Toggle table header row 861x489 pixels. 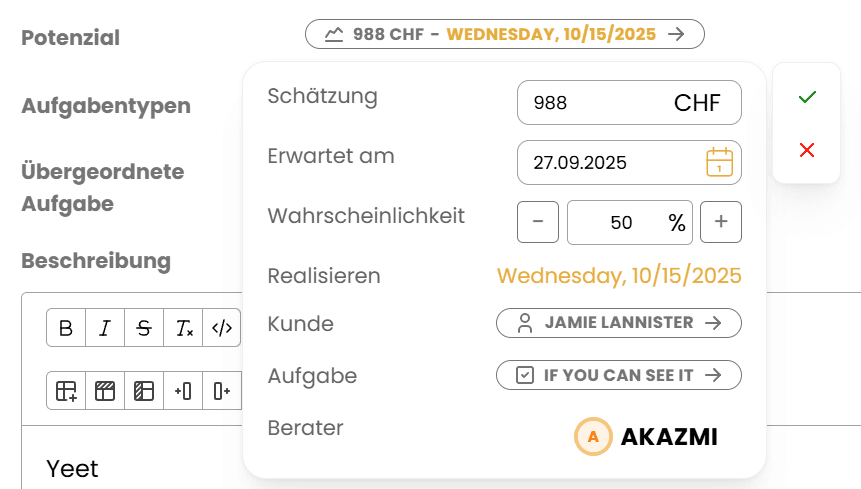coord(105,391)
